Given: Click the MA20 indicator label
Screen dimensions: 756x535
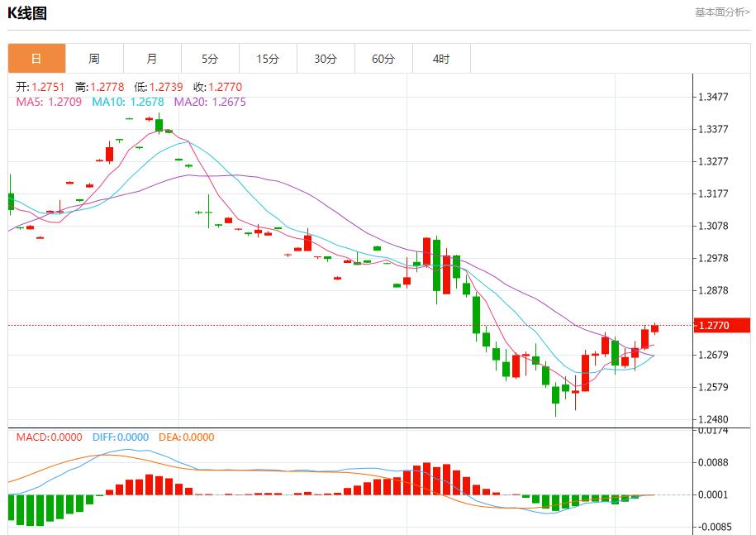Looking at the screenshot, I should (x=209, y=103).
